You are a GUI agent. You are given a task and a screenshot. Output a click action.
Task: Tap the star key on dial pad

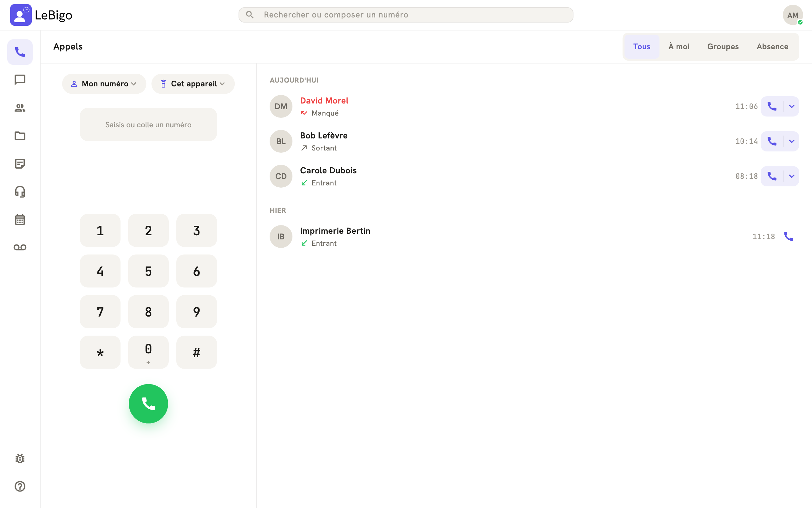tap(100, 352)
